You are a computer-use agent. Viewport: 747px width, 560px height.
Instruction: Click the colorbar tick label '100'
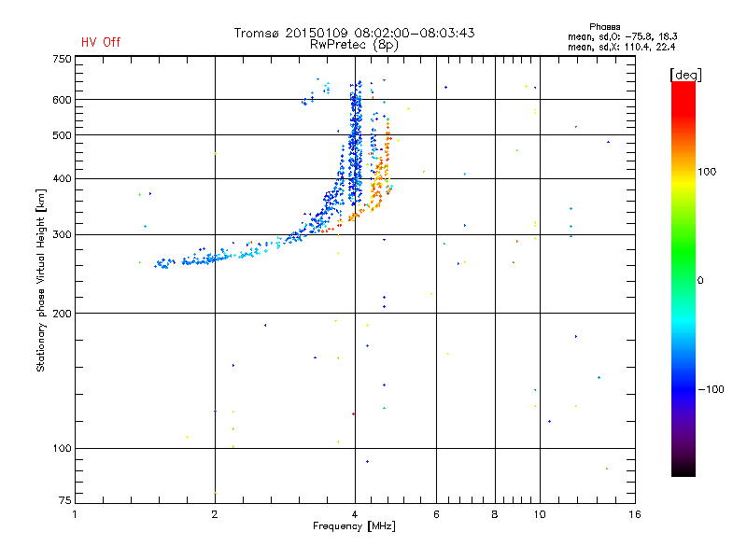pos(707,172)
